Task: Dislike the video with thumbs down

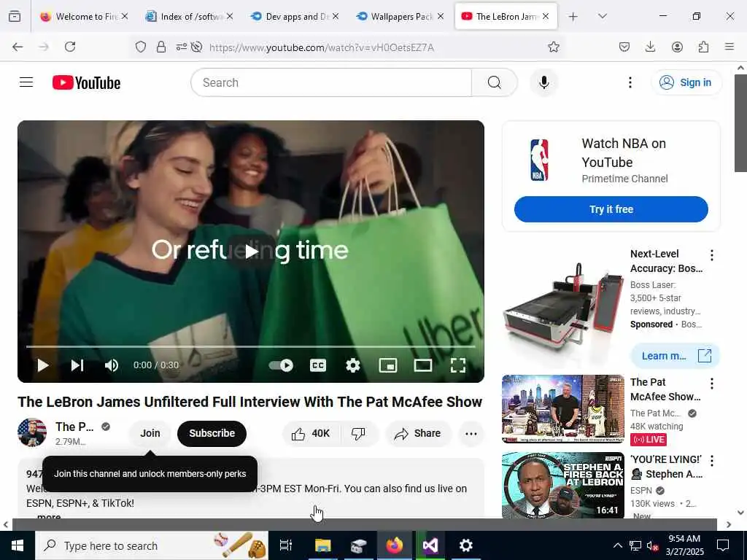Action: pos(359,433)
